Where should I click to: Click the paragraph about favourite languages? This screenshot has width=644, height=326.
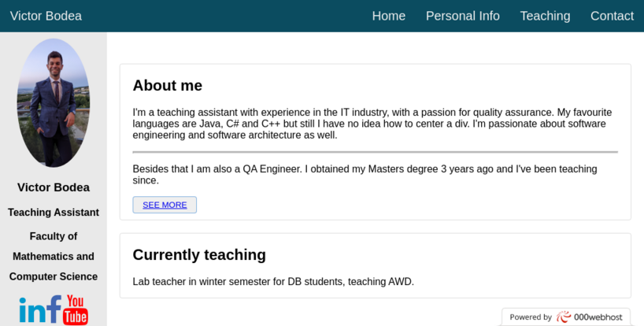(372, 124)
